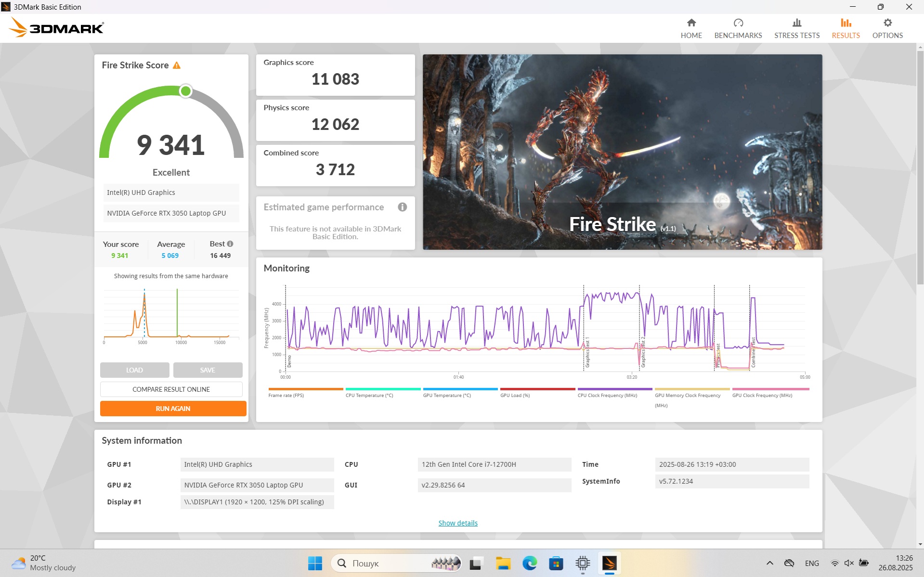Click the Fire Strike preview image
This screenshot has height=577, width=924.
point(622,152)
